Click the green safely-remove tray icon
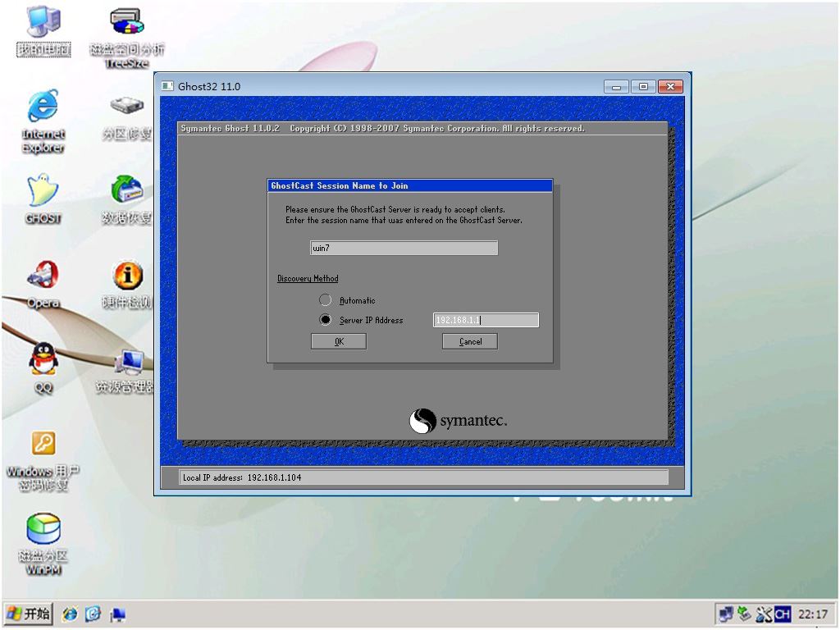This screenshot has width=840, height=630. pyautogui.click(x=744, y=614)
